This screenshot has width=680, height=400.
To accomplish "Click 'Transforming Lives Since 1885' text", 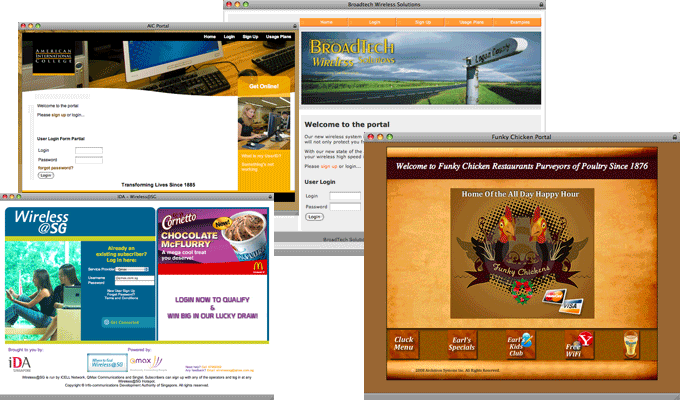I will coord(158,185).
